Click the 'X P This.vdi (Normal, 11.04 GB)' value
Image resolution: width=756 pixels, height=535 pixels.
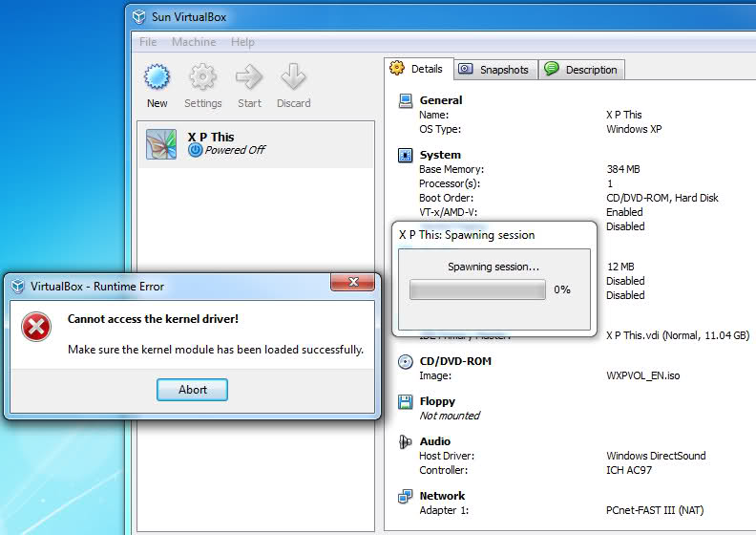(678, 335)
